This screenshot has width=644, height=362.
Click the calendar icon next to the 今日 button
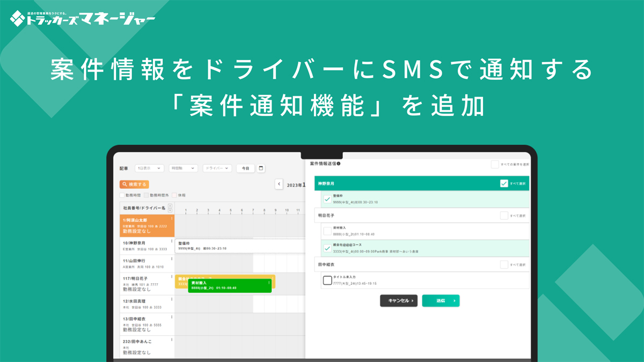pyautogui.click(x=262, y=168)
